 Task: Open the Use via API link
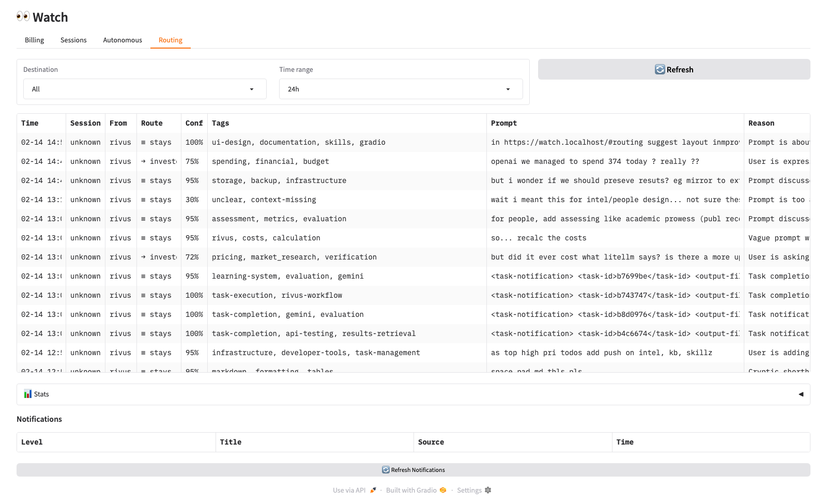(x=349, y=490)
